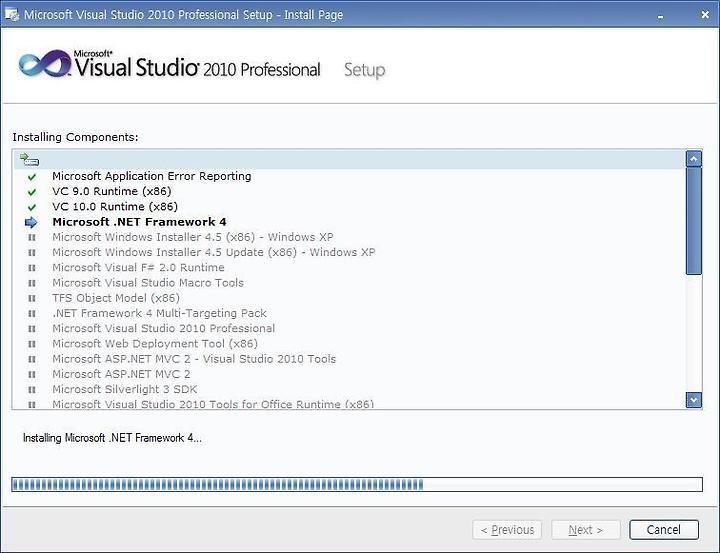Click the green check next to Microsoft Application Error Reporting
Image resolution: width=720 pixels, height=553 pixels.
(x=32, y=177)
